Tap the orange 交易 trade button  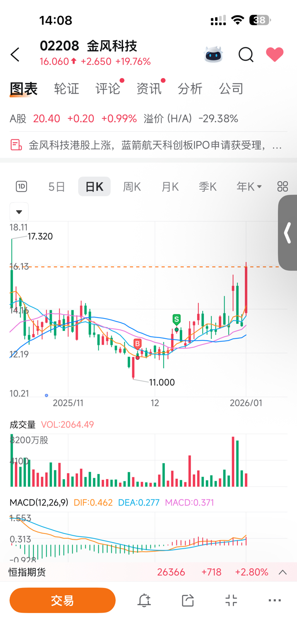(63, 600)
